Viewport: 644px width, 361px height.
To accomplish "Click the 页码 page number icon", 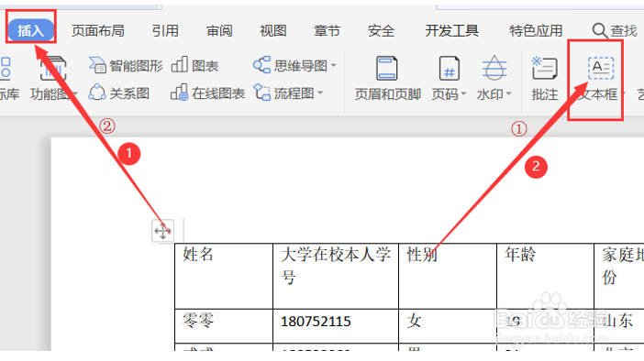I will [449, 68].
